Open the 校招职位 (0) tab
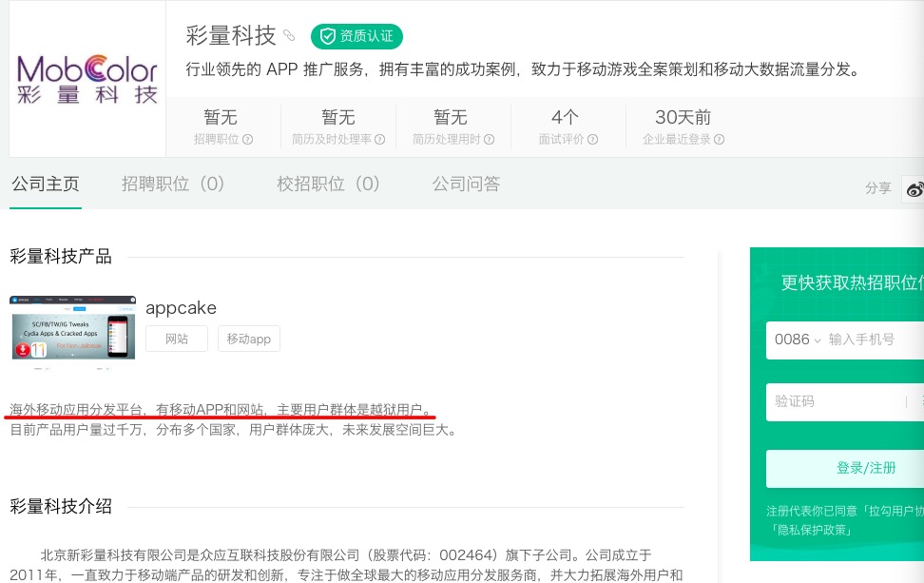924x583 pixels. (x=328, y=185)
